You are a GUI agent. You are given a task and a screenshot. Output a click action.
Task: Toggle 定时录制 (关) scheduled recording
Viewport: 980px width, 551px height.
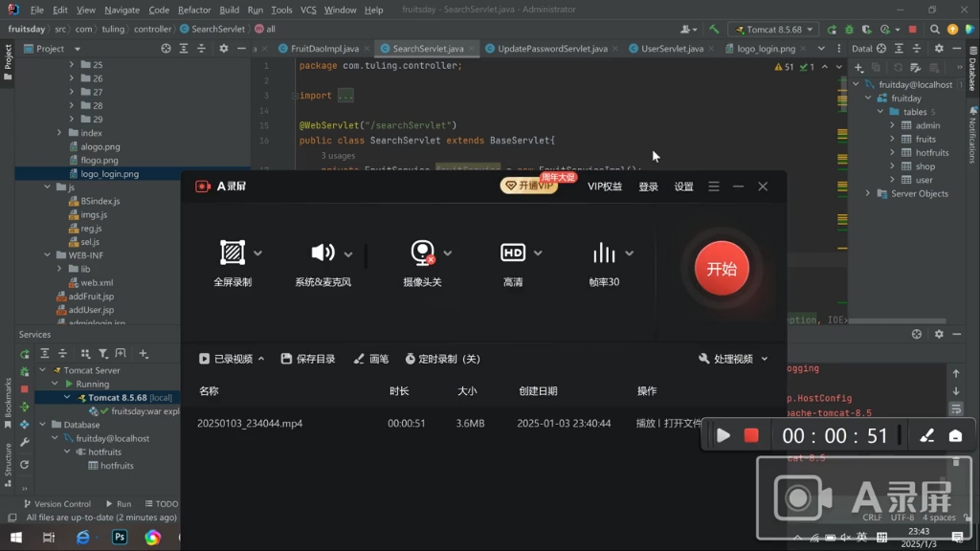point(442,359)
